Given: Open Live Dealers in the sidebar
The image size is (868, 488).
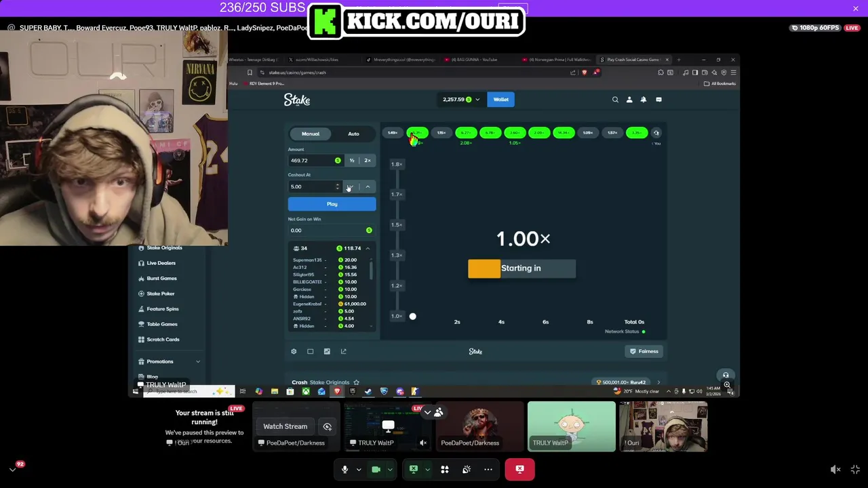Looking at the screenshot, I should click(x=161, y=263).
